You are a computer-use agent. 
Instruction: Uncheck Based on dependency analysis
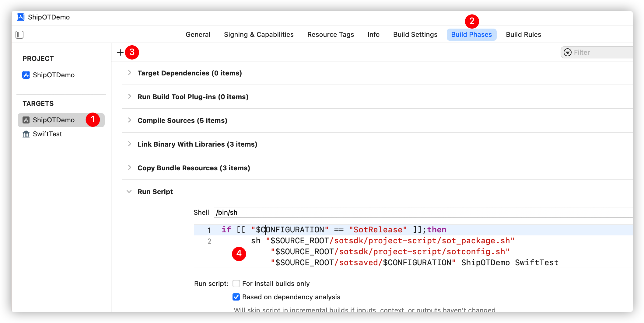[236, 297]
